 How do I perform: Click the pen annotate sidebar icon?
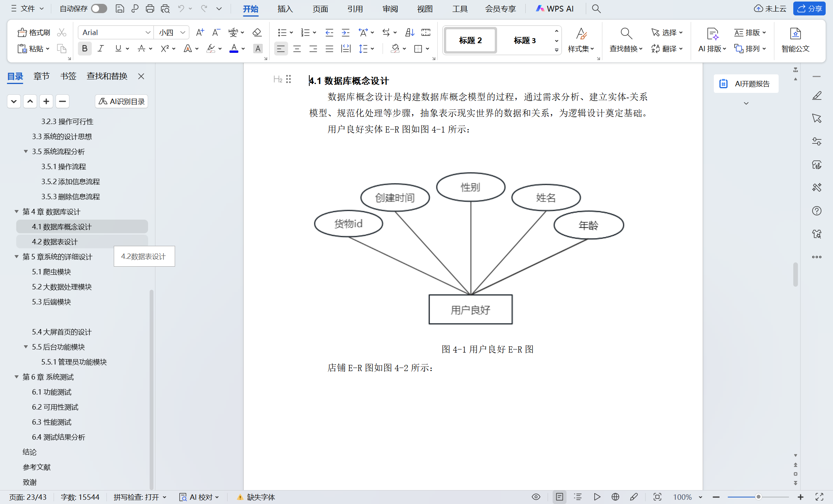click(816, 96)
